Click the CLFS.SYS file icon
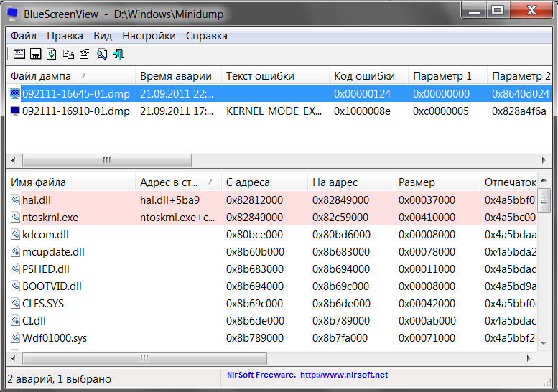 pos(15,304)
